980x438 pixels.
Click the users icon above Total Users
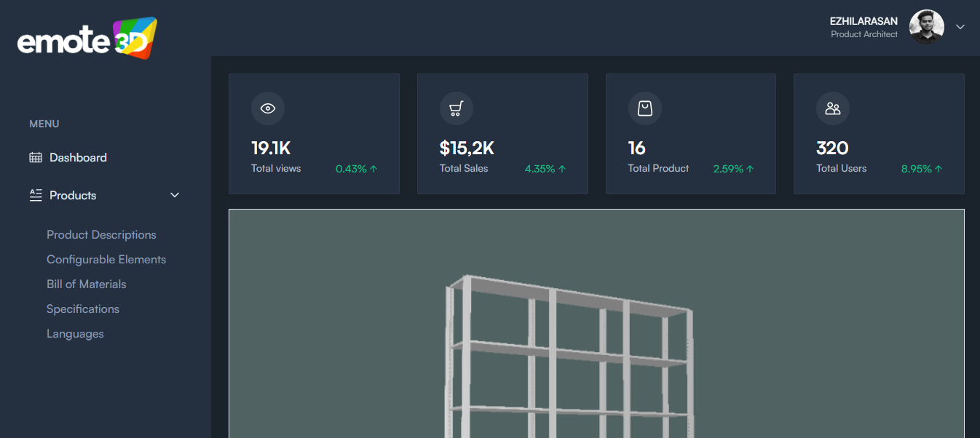(832, 108)
